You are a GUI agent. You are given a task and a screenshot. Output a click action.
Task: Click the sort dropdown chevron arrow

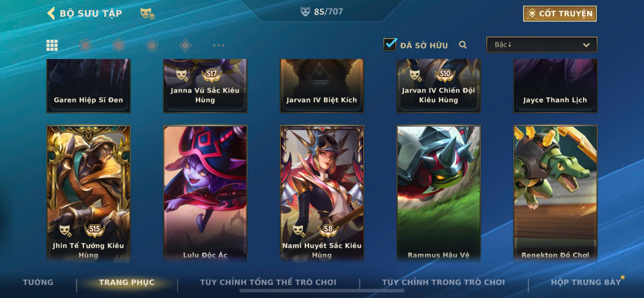(x=586, y=45)
